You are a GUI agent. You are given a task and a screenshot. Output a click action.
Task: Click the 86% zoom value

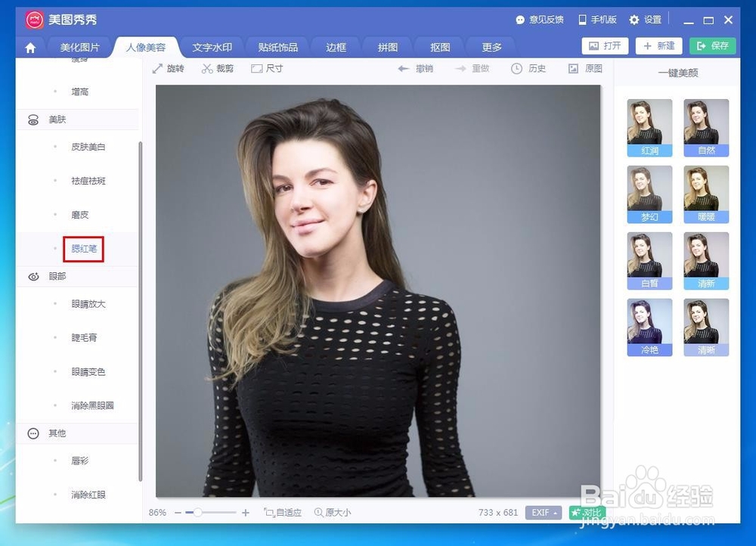click(157, 512)
